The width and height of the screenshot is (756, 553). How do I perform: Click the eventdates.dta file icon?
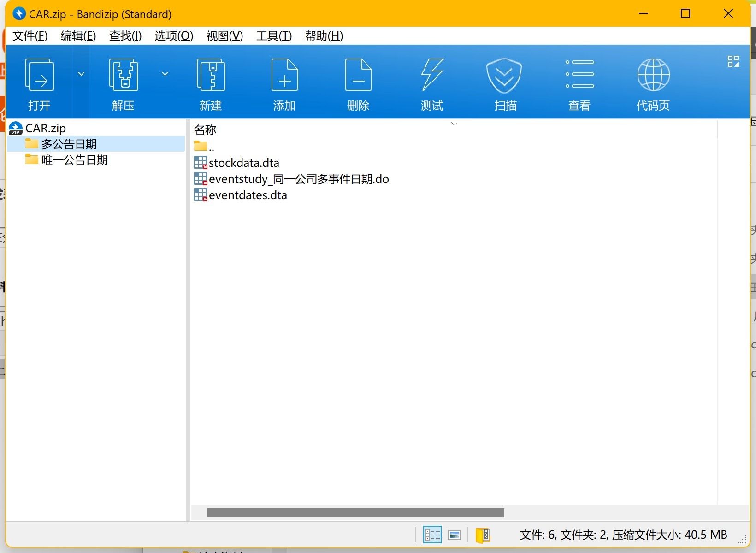pos(201,195)
